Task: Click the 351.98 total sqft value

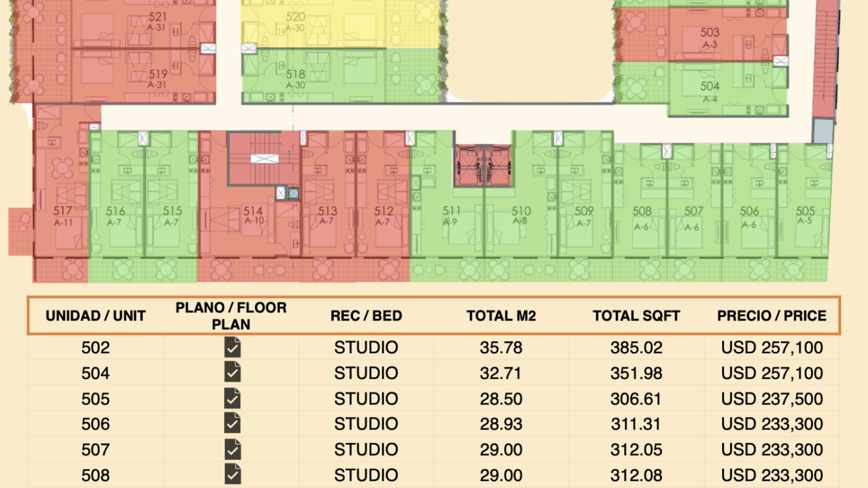Action: pyautogui.click(x=637, y=374)
